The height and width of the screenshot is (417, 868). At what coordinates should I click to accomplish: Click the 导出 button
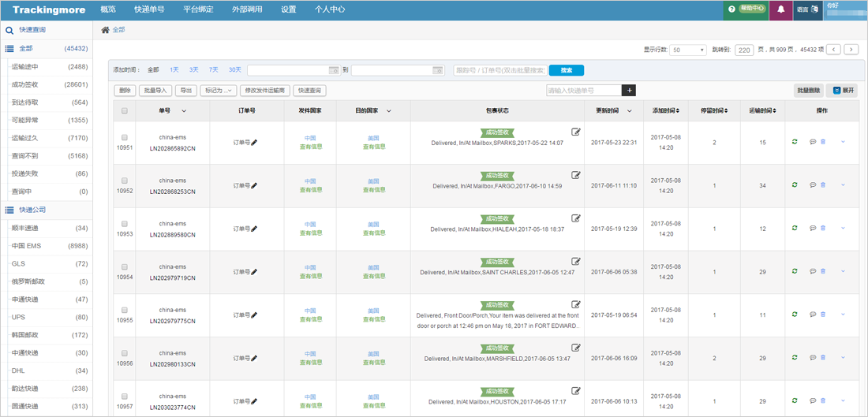[x=186, y=90]
